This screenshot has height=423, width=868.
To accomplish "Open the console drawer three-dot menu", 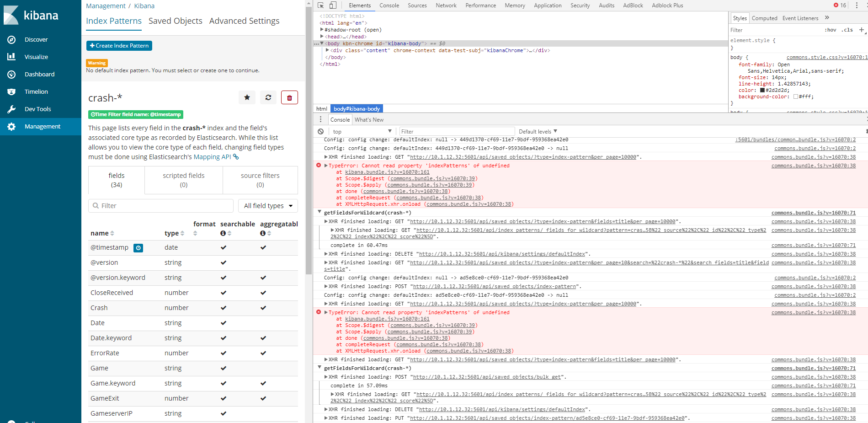I will click(320, 119).
